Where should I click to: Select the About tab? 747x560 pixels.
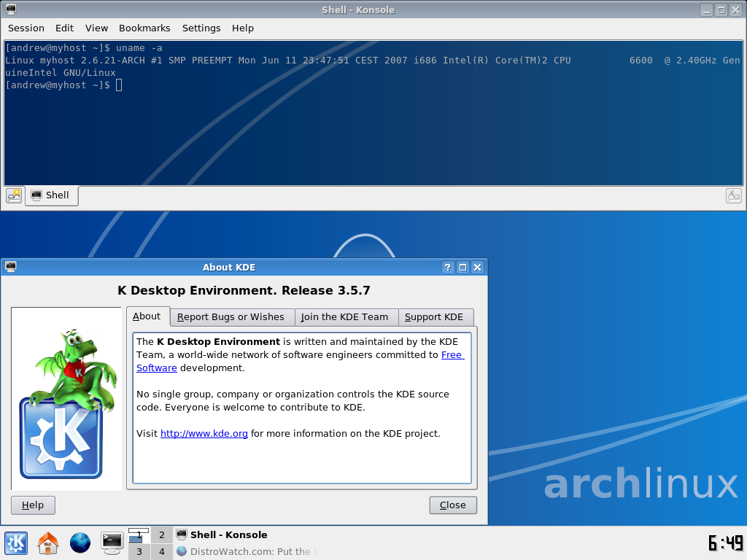pyautogui.click(x=147, y=316)
